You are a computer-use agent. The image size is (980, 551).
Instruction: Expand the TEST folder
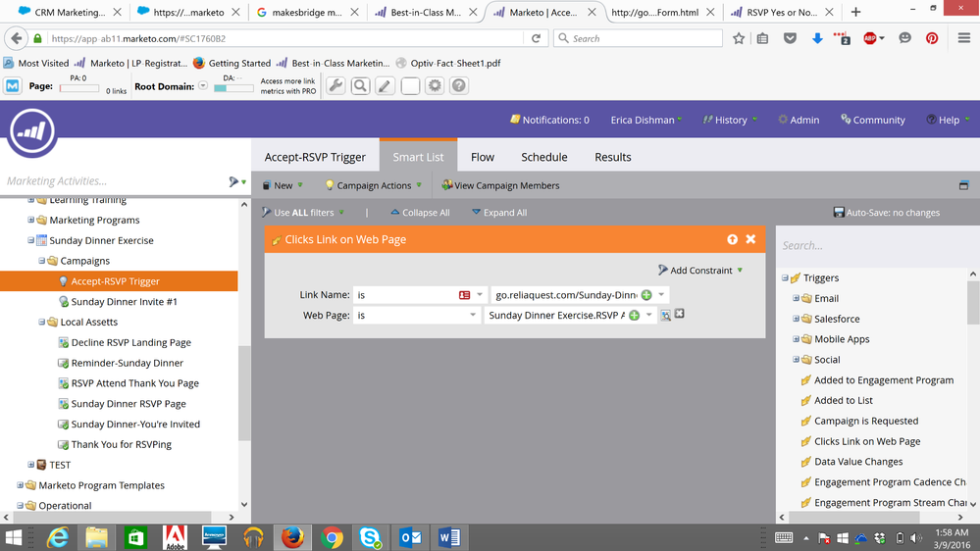point(30,465)
